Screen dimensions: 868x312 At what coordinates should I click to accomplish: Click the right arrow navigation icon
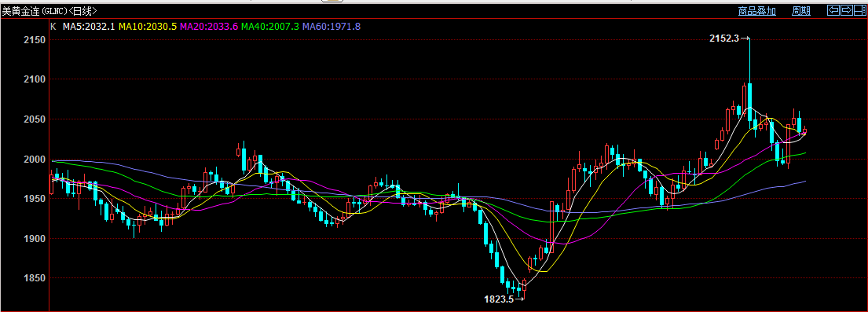click(847, 10)
